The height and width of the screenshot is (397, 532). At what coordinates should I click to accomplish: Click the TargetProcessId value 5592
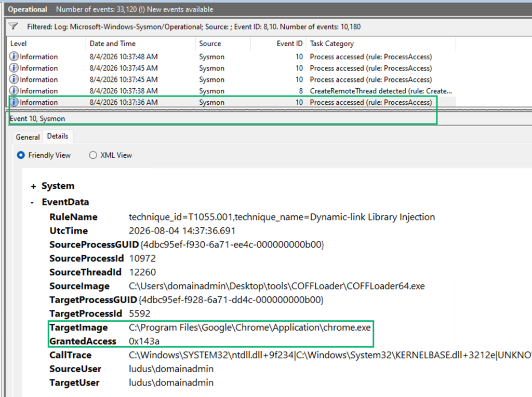pos(139,313)
